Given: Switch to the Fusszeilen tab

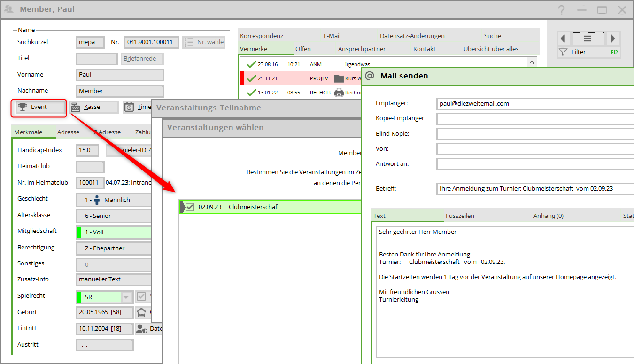Looking at the screenshot, I should click(460, 216).
